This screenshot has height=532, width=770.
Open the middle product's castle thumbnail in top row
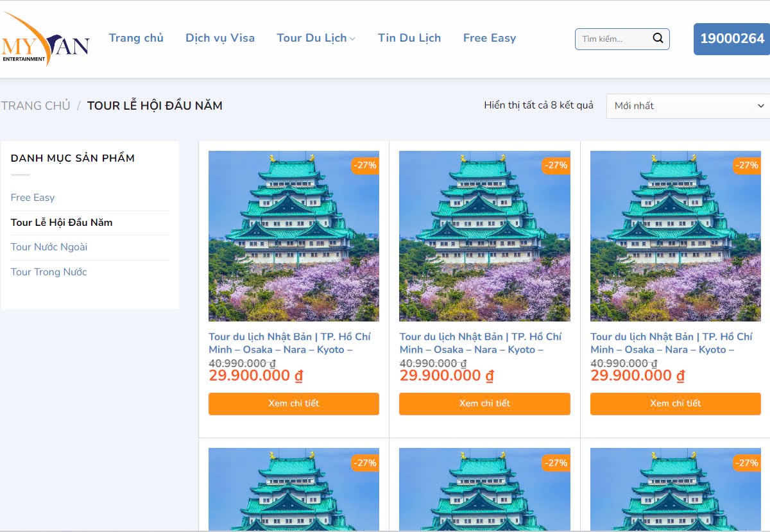pyautogui.click(x=484, y=236)
